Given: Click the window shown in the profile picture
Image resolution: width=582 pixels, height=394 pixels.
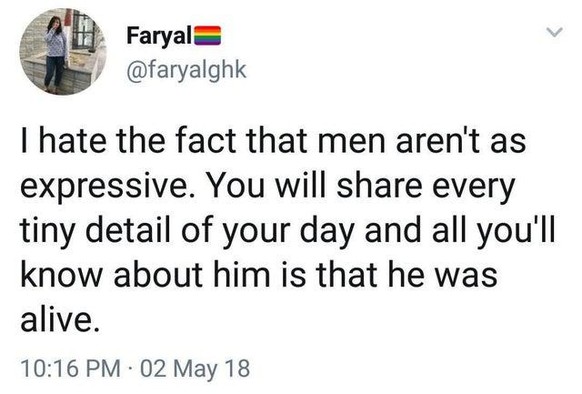Looking at the screenshot, I should (83, 30).
